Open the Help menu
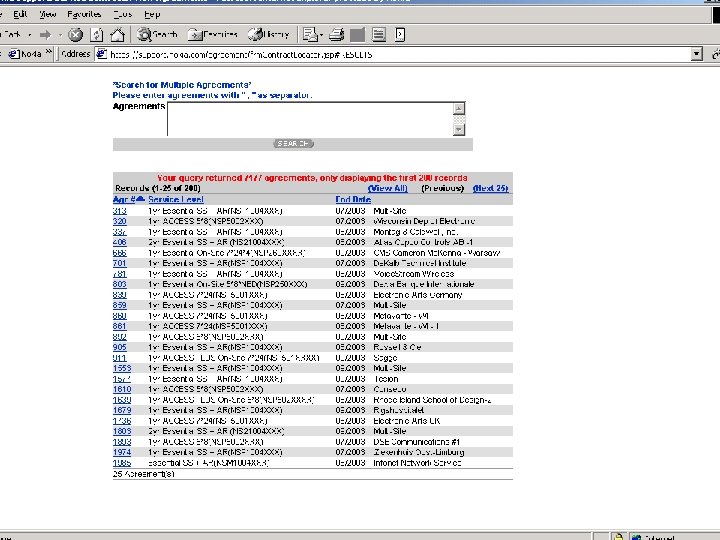The image size is (720, 540). pos(152,14)
